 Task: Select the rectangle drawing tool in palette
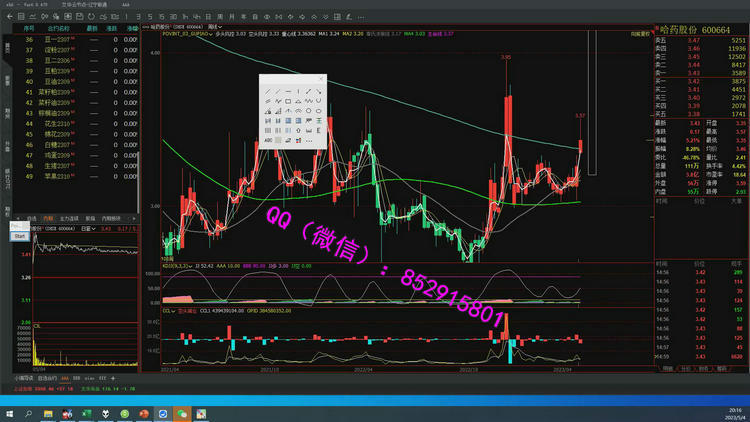click(x=288, y=102)
